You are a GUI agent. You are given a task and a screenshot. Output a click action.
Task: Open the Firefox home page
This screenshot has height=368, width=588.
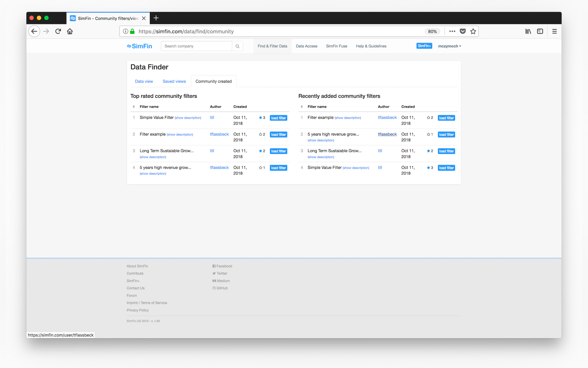click(70, 31)
